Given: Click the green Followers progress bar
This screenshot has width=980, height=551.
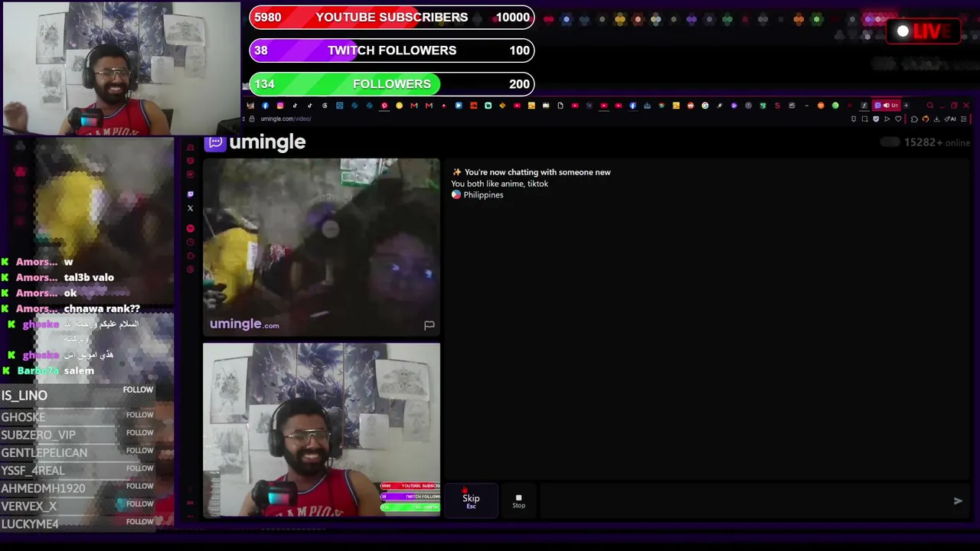Looking at the screenshot, I should 391,84.
